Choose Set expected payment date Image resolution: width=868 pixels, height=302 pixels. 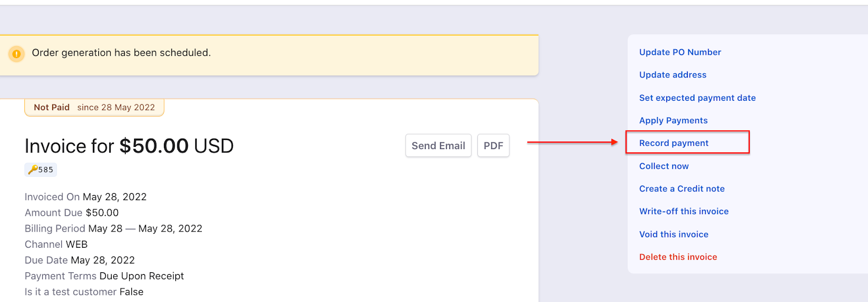[x=697, y=98]
